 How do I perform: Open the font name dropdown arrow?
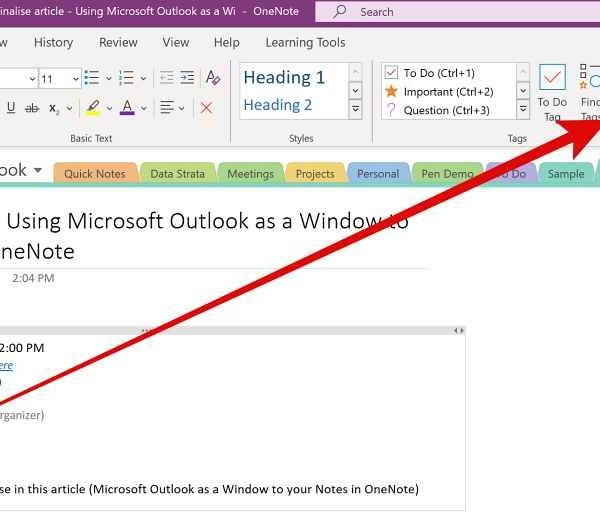tap(33, 79)
